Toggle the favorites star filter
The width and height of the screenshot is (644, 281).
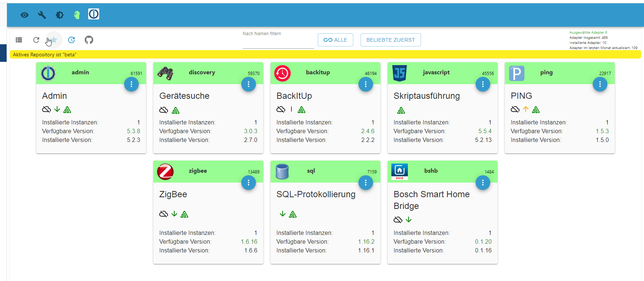tap(54, 40)
